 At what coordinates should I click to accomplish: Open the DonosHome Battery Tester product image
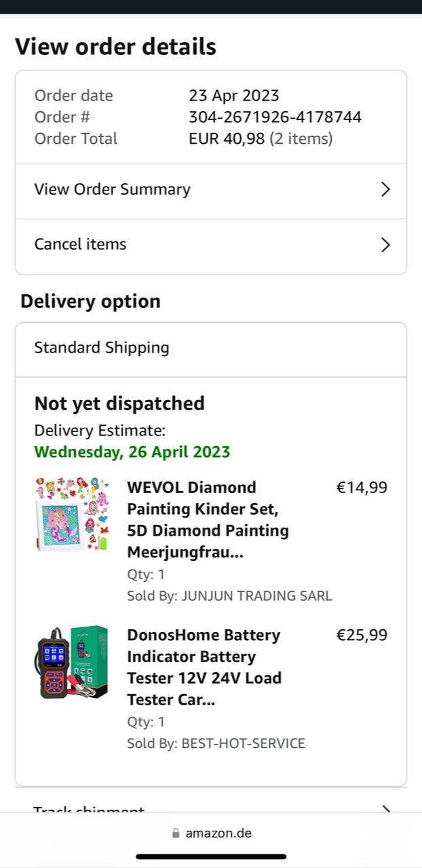[72, 662]
